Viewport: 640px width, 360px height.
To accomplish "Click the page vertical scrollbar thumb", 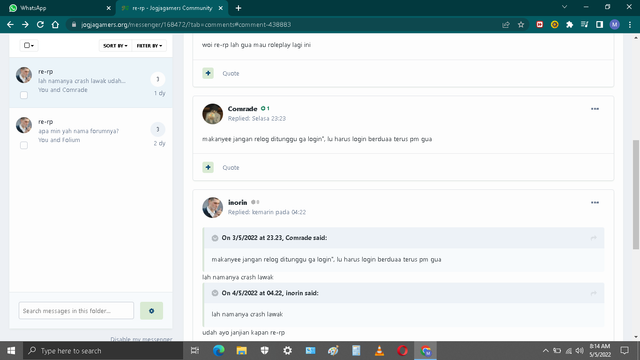I will pyautogui.click(x=636, y=194).
